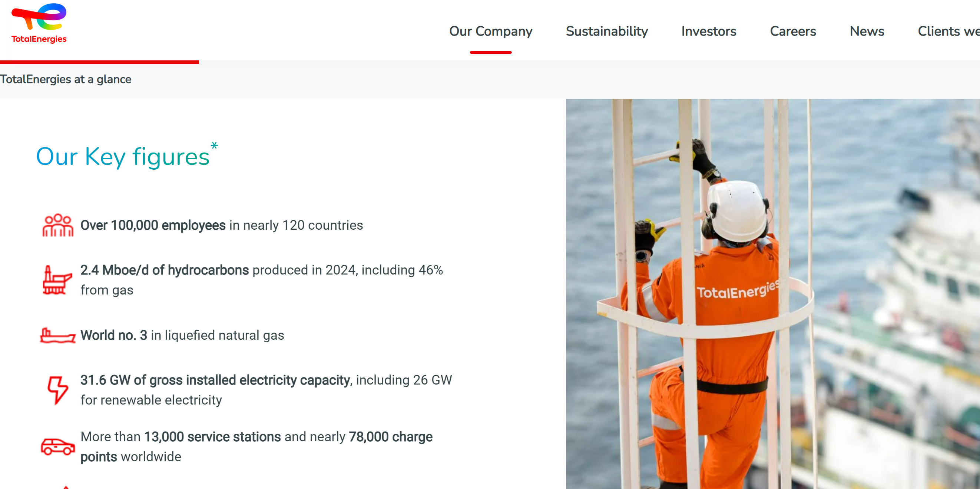Screen dimensions: 980x489
Task: Click the asterisk next to Key figures
Action: pos(214,146)
